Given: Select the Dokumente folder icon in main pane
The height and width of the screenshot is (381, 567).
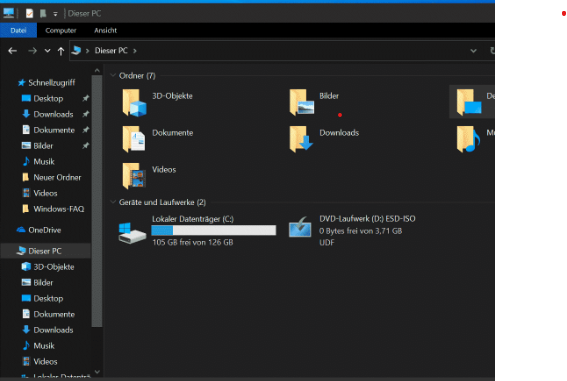Looking at the screenshot, I should coord(134,139).
